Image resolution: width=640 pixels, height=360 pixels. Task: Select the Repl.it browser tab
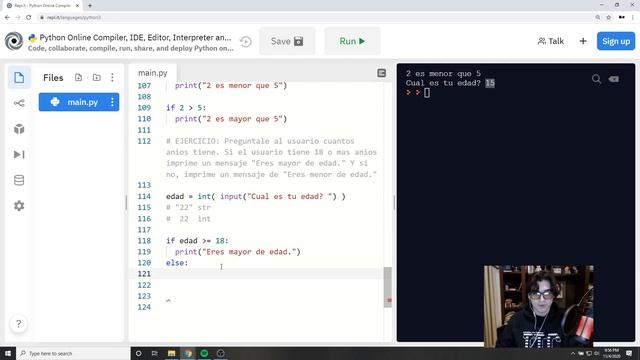[43, 6]
